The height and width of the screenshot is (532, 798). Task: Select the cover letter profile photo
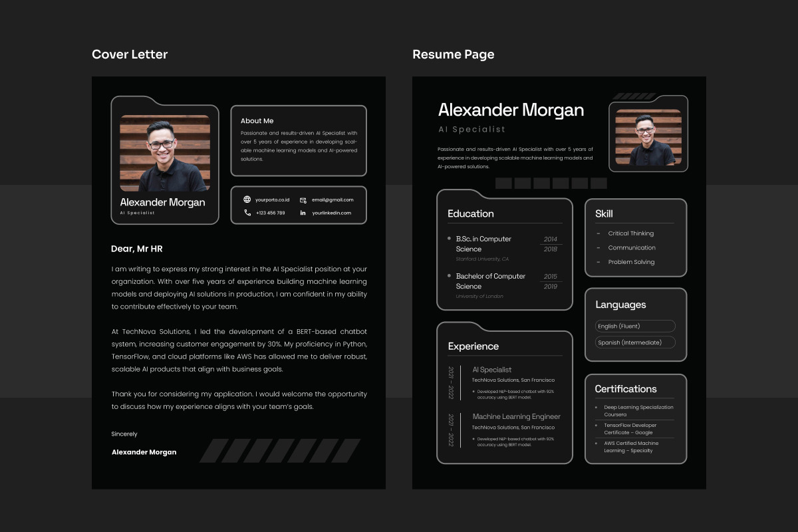pyautogui.click(x=165, y=153)
